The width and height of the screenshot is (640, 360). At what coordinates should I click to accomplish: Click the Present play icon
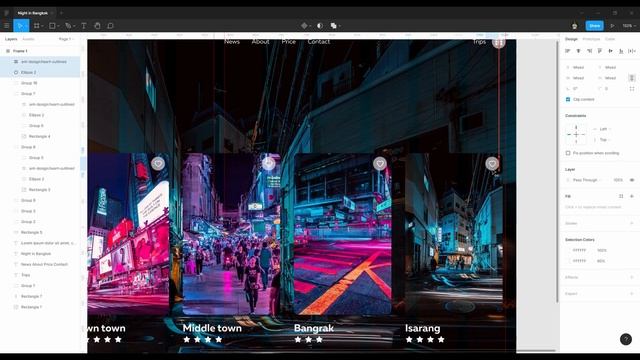tap(612, 26)
